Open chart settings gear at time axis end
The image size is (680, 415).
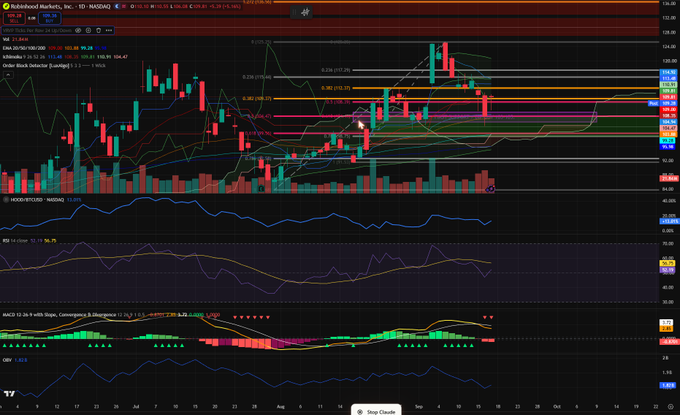click(x=670, y=407)
